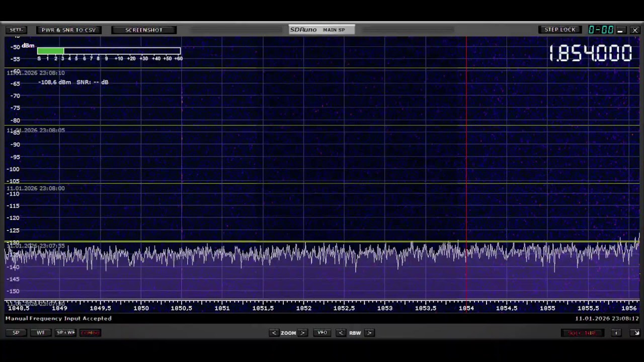Screen dimensions: 644x362
Task: Zoom in with the right ZOOM arrow
Action: (302, 333)
